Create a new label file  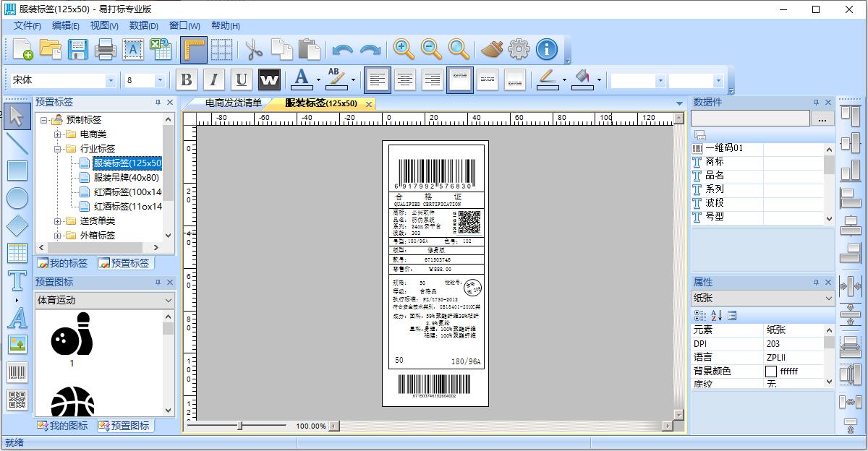[x=23, y=49]
